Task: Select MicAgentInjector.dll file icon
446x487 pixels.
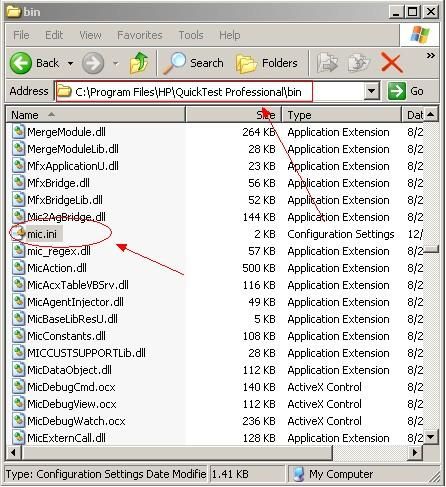Action: 19,302
